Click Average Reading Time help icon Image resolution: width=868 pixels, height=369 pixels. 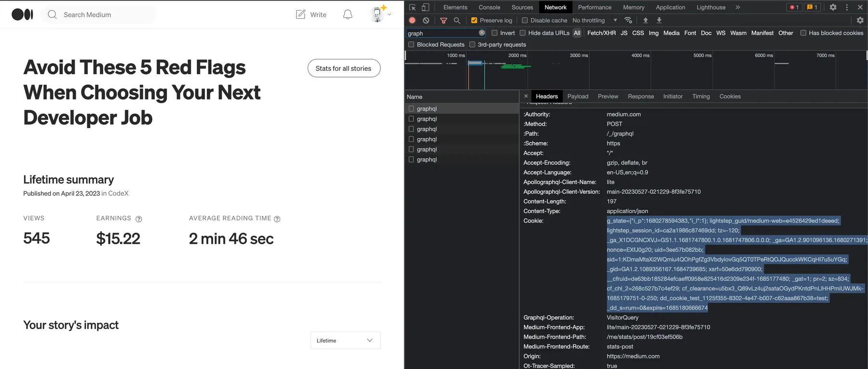(277, 219)
